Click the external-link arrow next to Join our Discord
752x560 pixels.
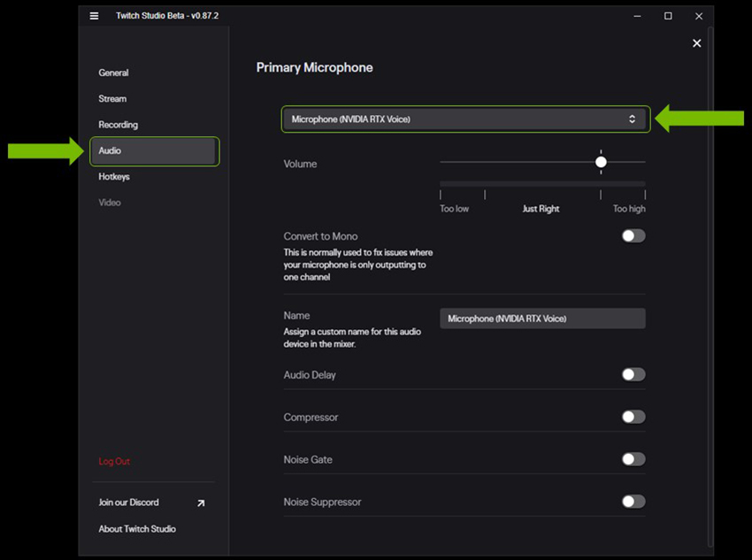pyautogui.click(x=202, y=502)
